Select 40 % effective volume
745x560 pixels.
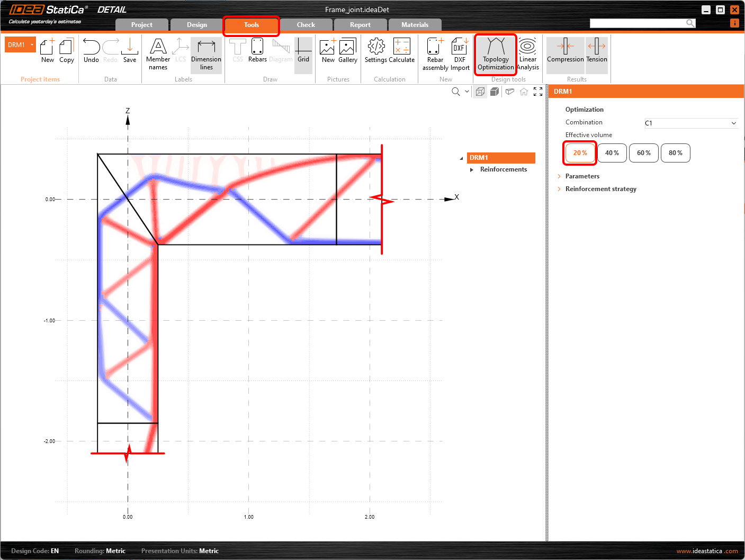(x=612, y=153)
